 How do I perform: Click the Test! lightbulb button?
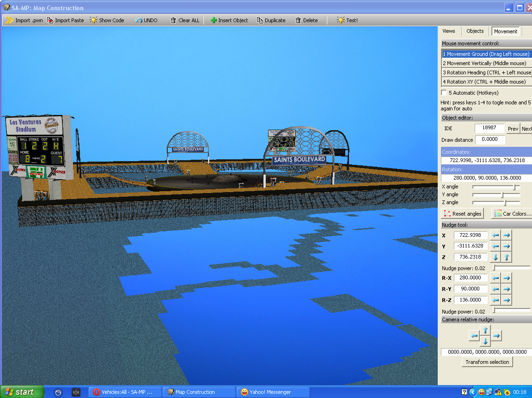coord(347,20)
